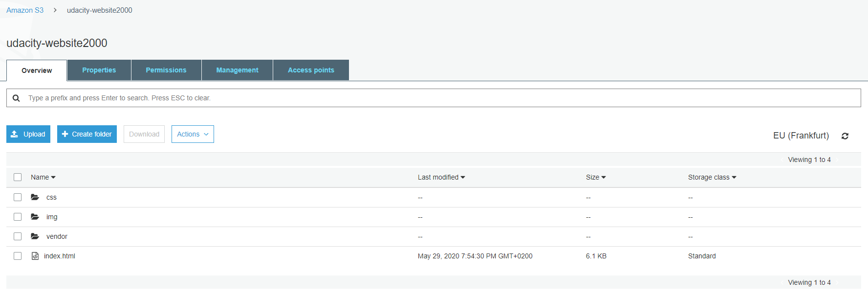Open the Management tab

coord(238,70)
